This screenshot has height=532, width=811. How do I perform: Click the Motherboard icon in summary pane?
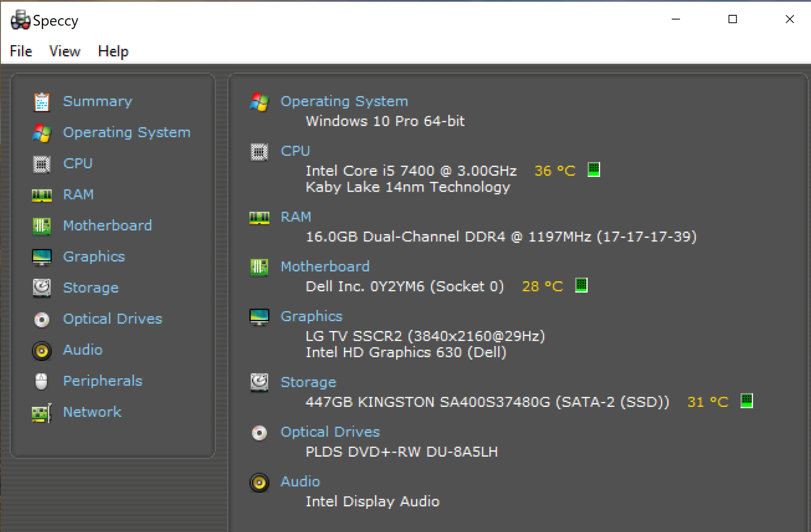(x=259, y=267)
